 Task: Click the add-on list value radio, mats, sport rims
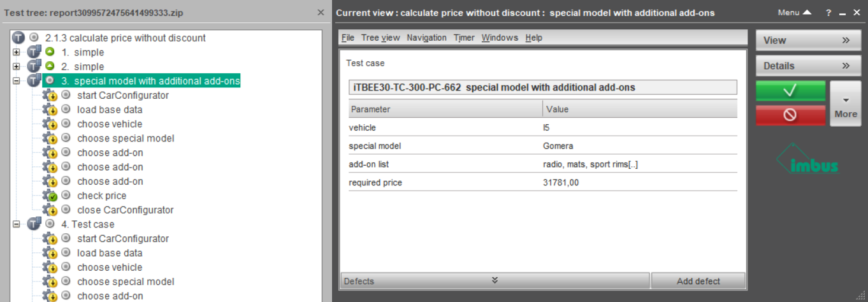click(590, 164)
